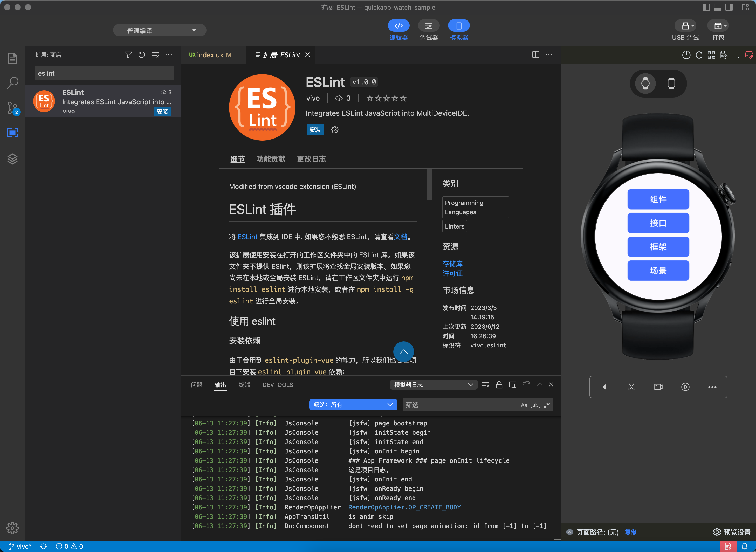Open more simulator controls ellipsis
The width and height of the screenshot is (756, 552).
[712, 387]
